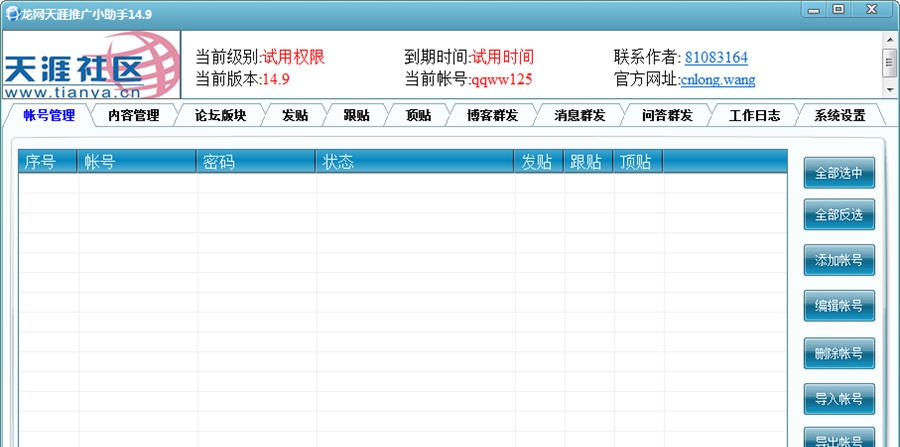
Task: Visit the official site link cnlong.wang
Action: (x=717, y=80)
